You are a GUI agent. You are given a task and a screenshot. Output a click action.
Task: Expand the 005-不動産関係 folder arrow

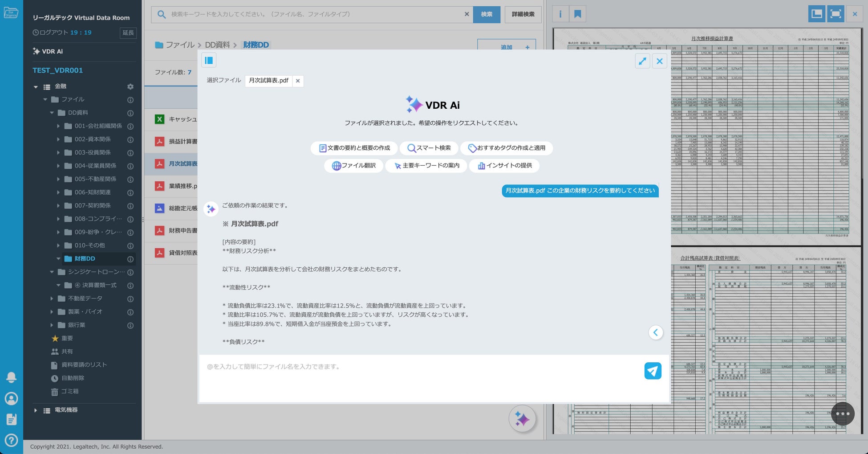[58, 179]
